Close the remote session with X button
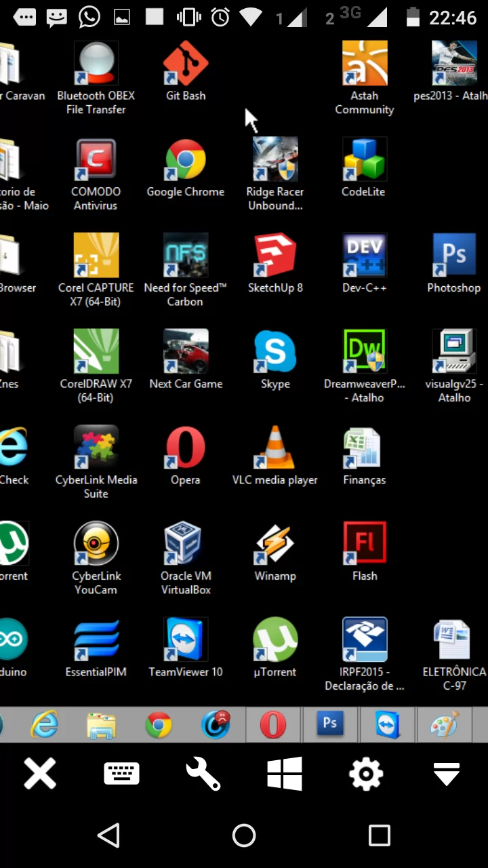488x868 pixels. [40, 774]
